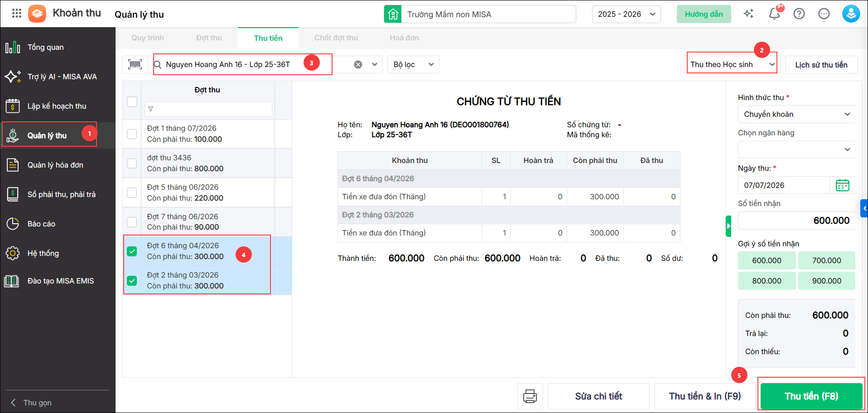Check Đợt 1 tháng 07/2026 checkbox
The width and height of the screenshot is (868, 413).
pos(132,134)
